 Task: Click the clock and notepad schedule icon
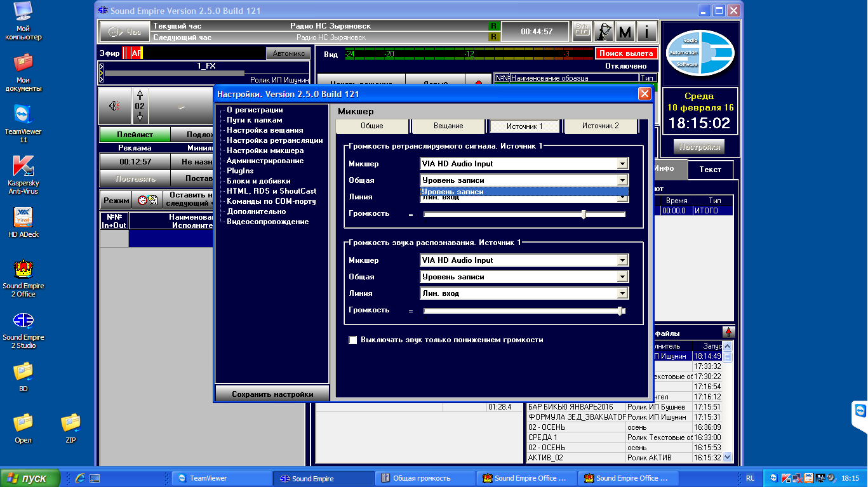(147, 200)
